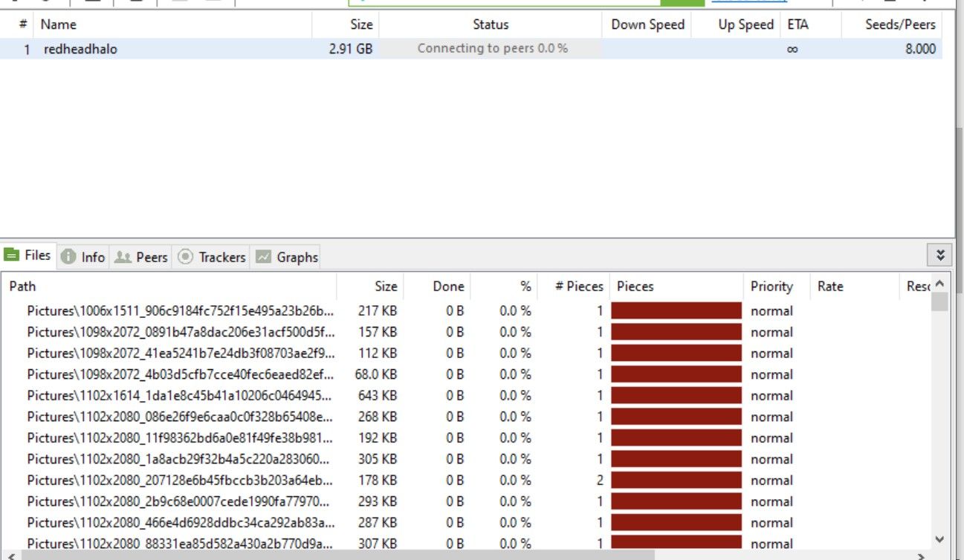Viewport: 964px width, 560px height.
Task: Click the Graphs chart icon
Action: coord(264,257)
